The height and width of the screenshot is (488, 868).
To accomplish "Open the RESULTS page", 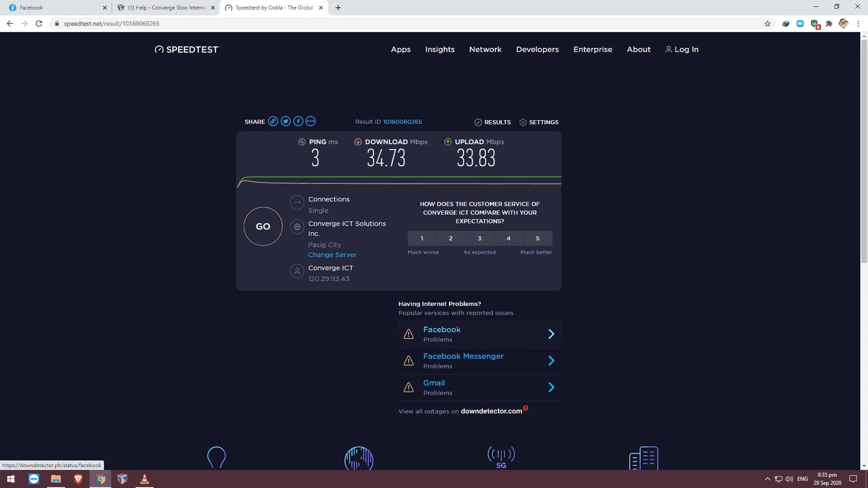I will pyautogui.click(x=492, y=122).
